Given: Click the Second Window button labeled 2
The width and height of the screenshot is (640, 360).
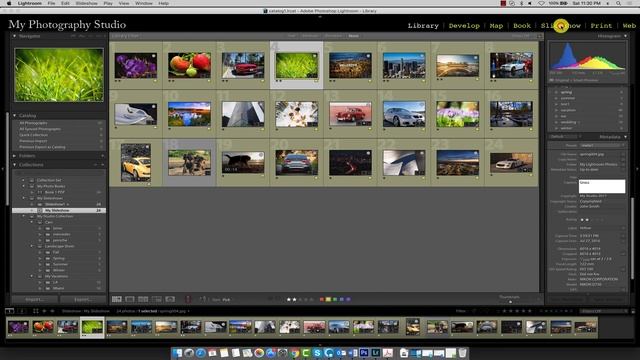Looking at the screenshot, I should (x=22, y=311).
